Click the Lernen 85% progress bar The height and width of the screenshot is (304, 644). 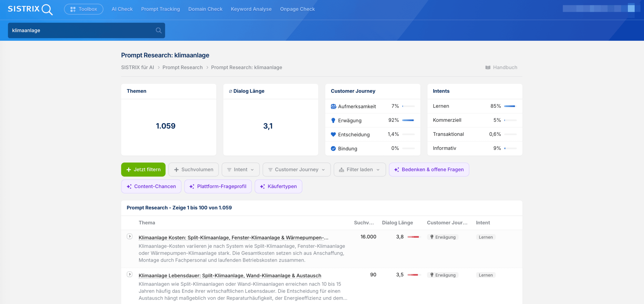(510, 106)
